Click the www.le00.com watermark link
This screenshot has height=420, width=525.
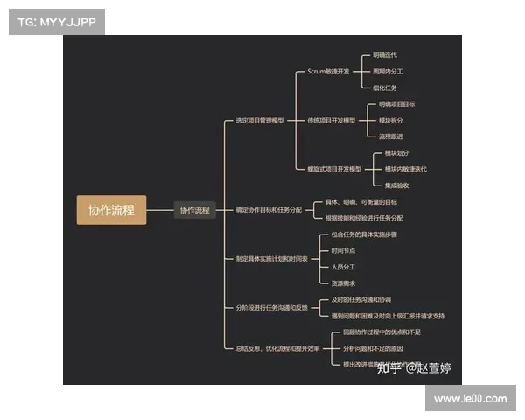tap(471, 399)
